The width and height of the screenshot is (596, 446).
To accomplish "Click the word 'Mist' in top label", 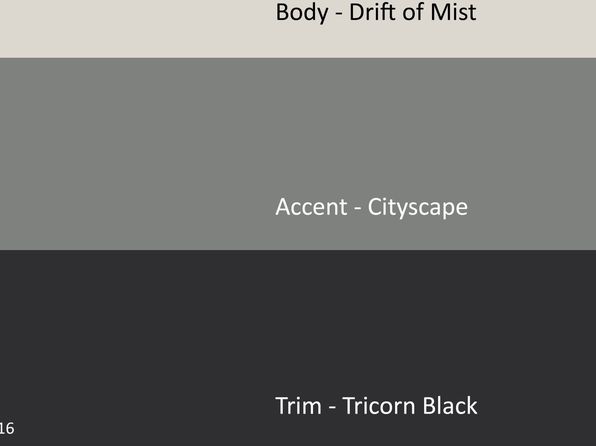I will pos(453,12).
